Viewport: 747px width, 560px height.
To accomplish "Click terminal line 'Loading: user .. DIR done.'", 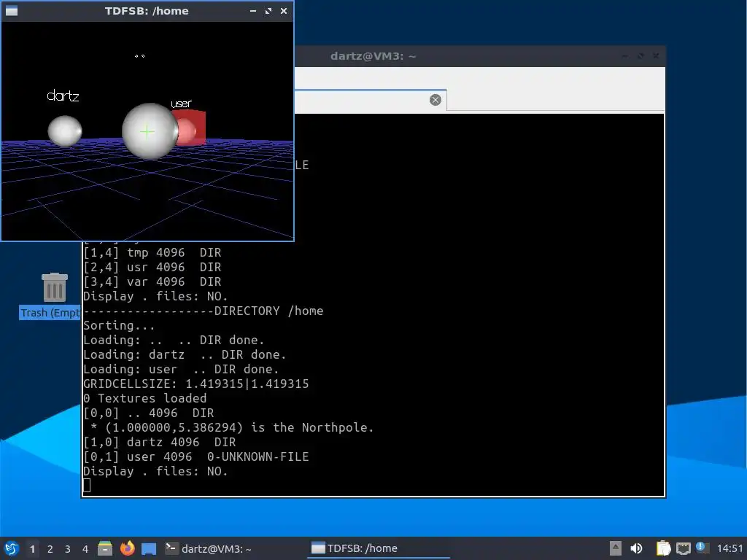I will pyautogui.click(x=181, y=370).
